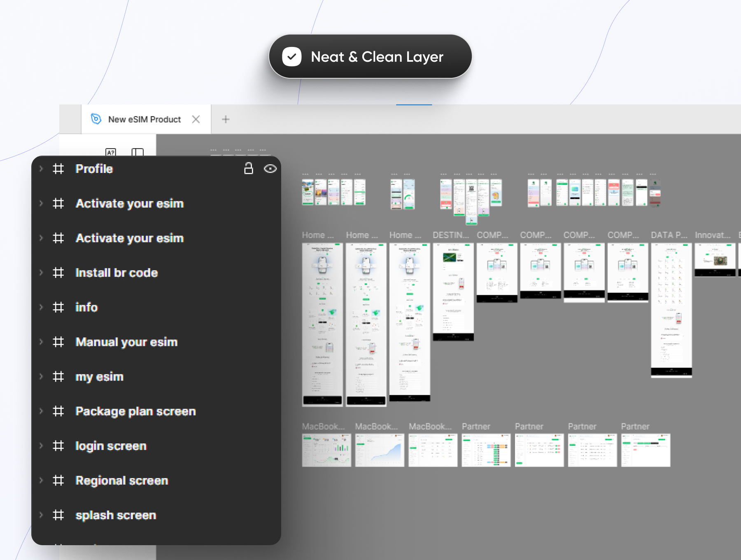Click the frame icon beside info layer
The height and width of the screenshot is (560, 741).
(x=58, y=307)
